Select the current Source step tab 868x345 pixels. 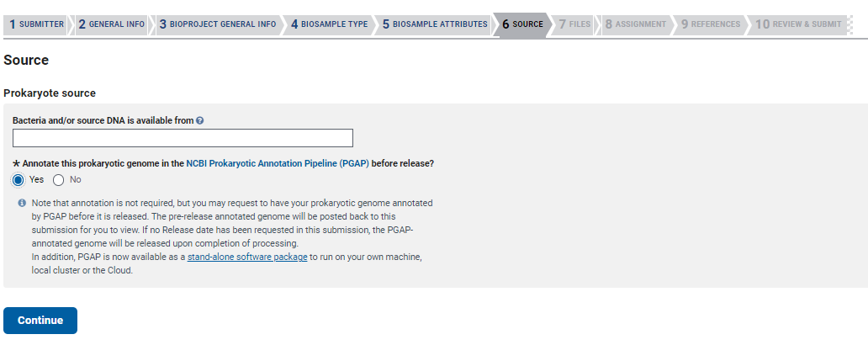point(522,24)
